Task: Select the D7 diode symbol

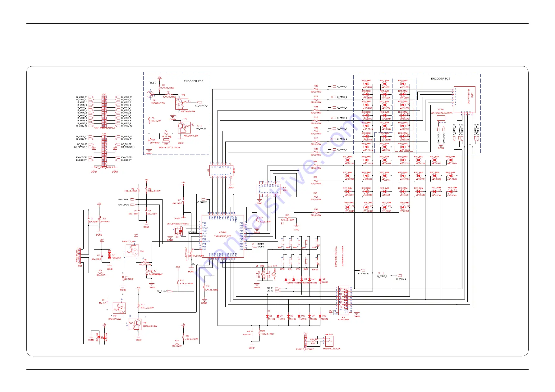Action: coord(267,316)
